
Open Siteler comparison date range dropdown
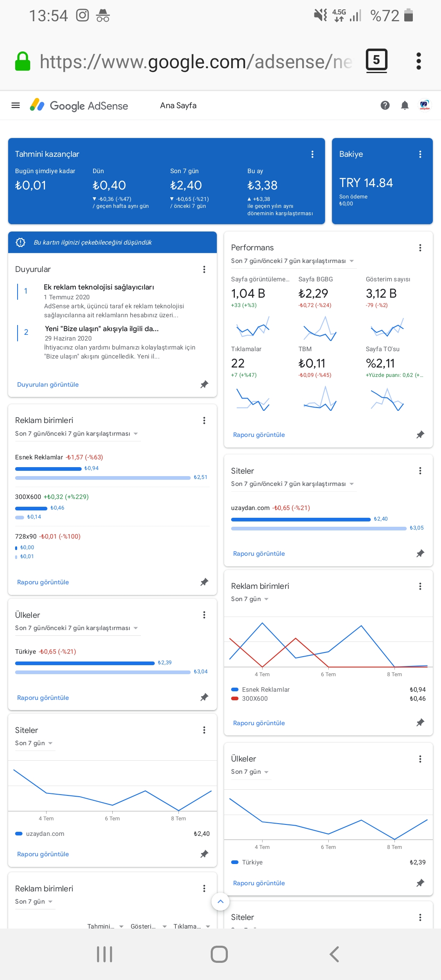[x=293, y=484]
